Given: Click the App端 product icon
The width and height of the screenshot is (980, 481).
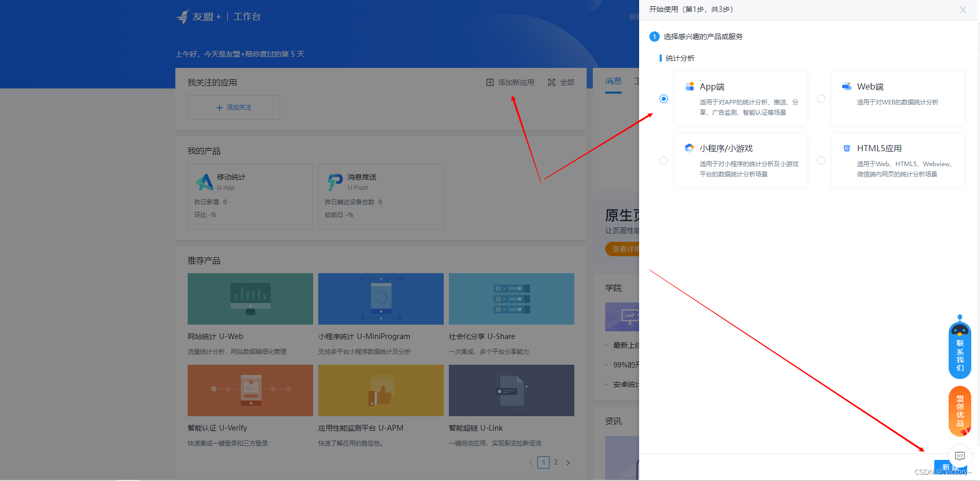Looking at the screenshot, I should click(689, 86).
